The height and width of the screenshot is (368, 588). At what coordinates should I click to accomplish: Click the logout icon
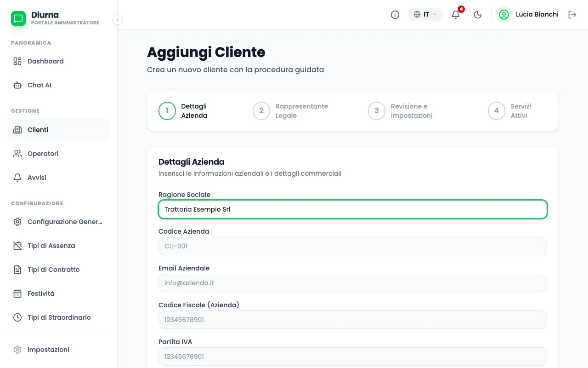pyautogui.click(x=572, y=15)
